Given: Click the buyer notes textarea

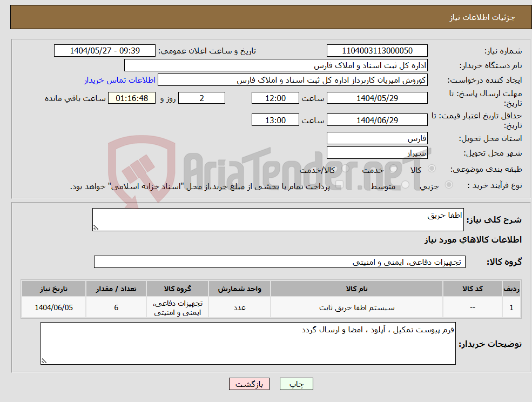Looking at the screenshot, I should pos(248,343).
